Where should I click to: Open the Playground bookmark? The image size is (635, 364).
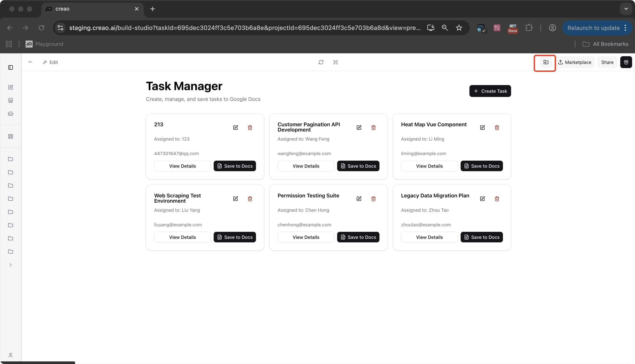coord(45,44)
